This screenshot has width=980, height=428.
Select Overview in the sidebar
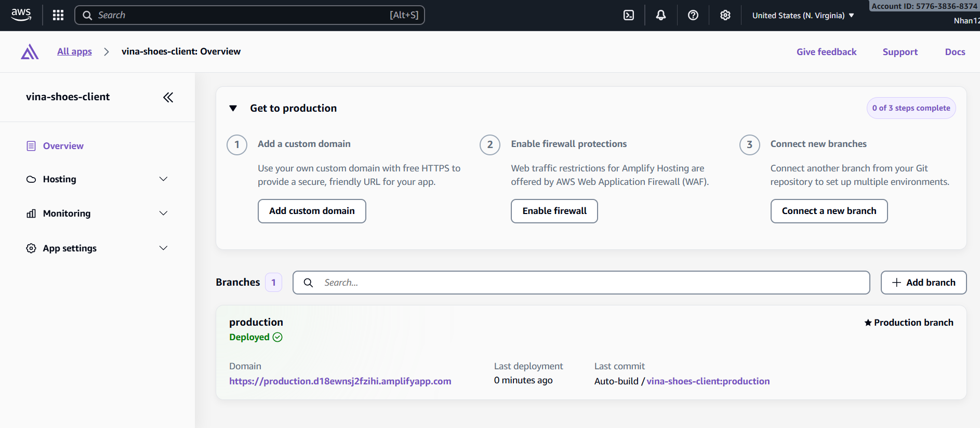coord(63,146)
